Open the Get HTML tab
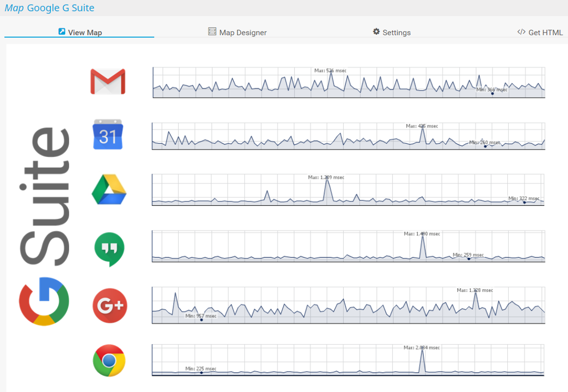Viewport: 568px width, 392px height. [540, 32]
